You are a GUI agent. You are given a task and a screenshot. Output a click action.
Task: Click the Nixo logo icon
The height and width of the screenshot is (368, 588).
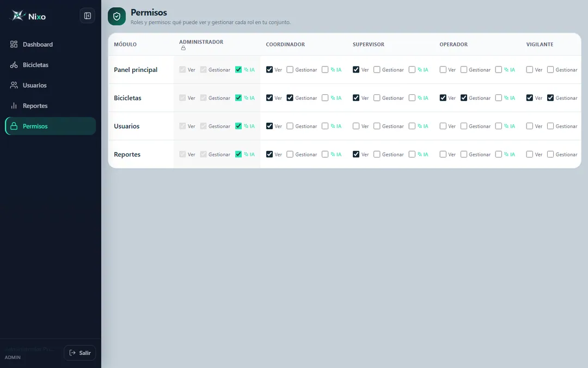tap(17, 15)
